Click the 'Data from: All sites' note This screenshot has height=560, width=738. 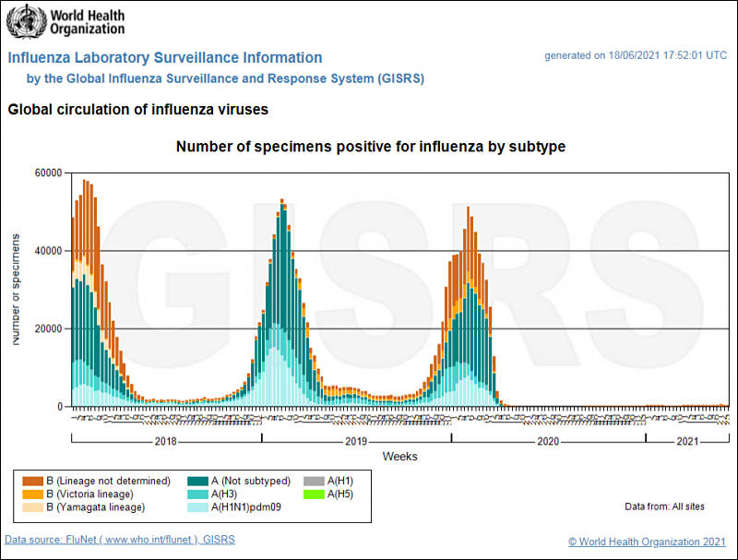tap(664, 506)
